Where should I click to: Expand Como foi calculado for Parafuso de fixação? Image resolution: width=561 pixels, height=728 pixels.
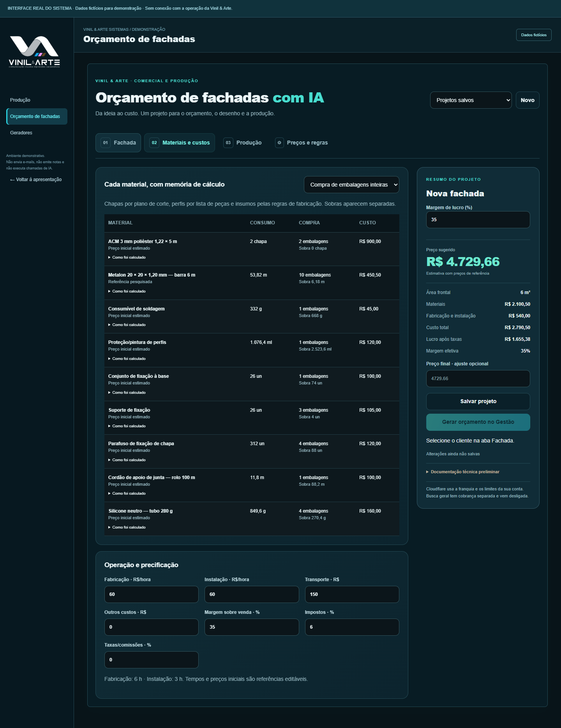127,460
